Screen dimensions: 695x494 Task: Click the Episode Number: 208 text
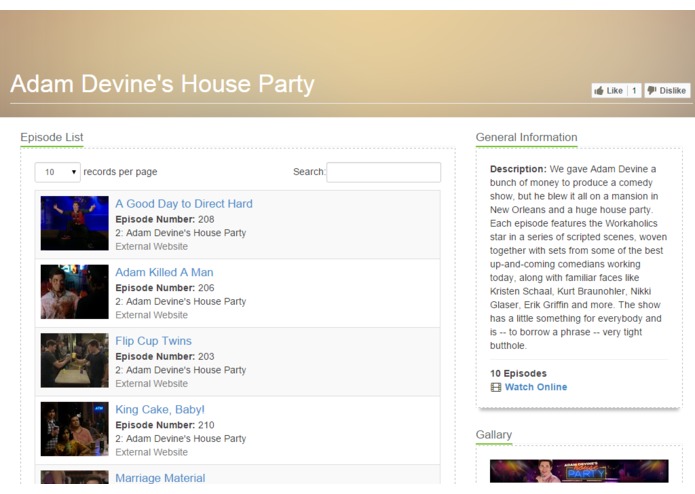click(x=165, y=219)
